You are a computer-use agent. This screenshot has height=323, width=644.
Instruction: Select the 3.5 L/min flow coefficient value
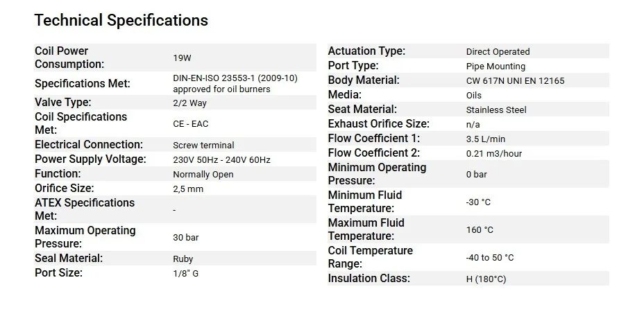(486, 139)
